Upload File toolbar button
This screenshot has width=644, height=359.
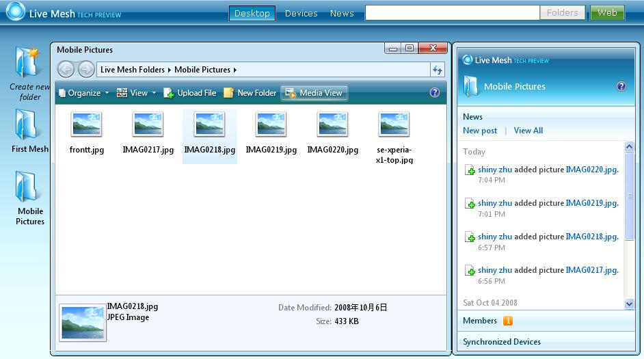click(190, 93)
